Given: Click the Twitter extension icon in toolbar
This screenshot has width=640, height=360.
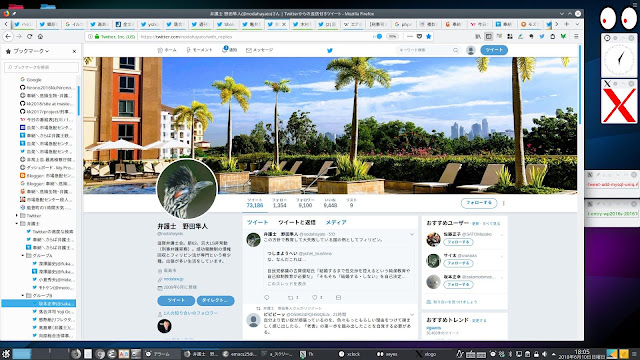Looking at the screenshot, I should tap(542, 36).
